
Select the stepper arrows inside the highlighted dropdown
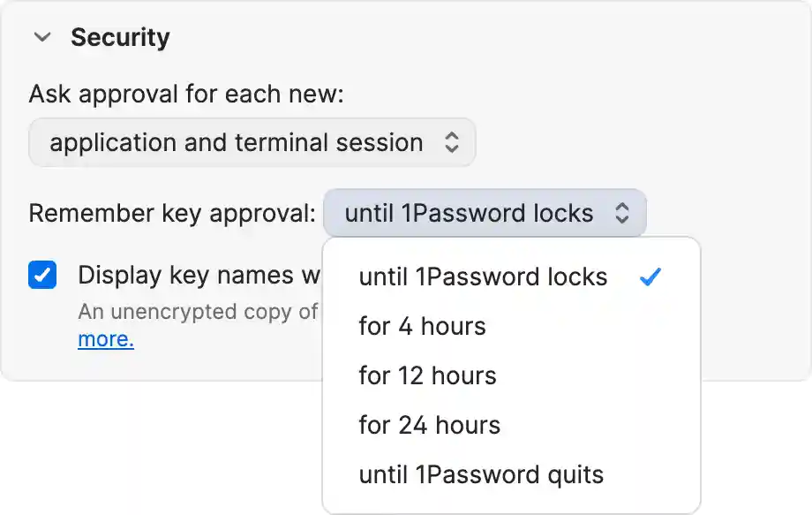(623, 212)
